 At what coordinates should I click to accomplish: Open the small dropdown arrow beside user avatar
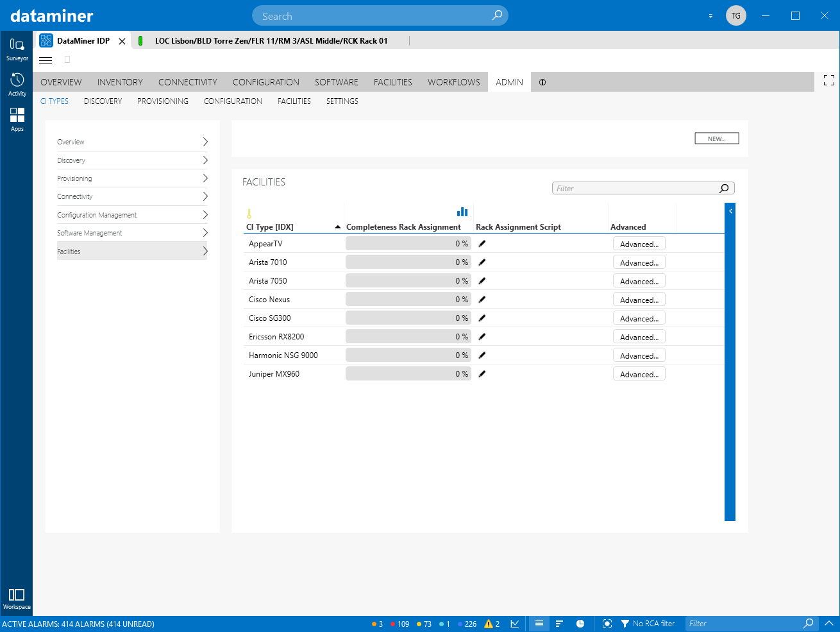710,16
